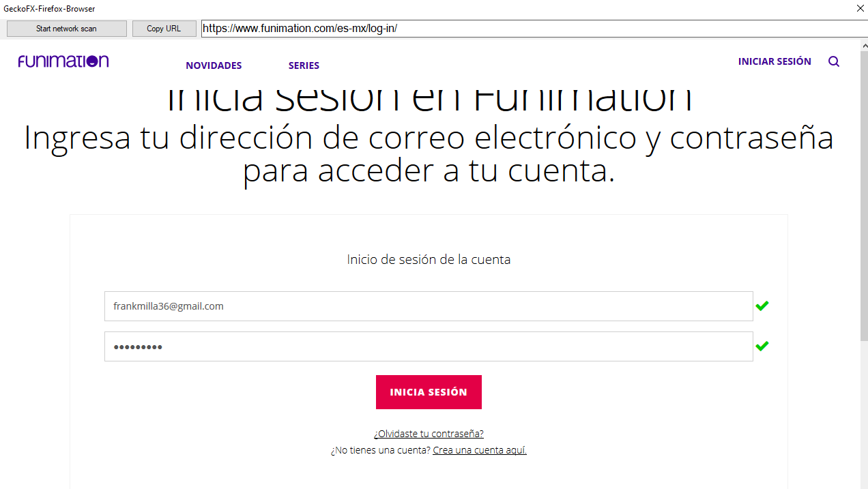Viewport: 868px width, 489px height.
Task: Open the search magnifier icon
Action: [x=834, y=61]
